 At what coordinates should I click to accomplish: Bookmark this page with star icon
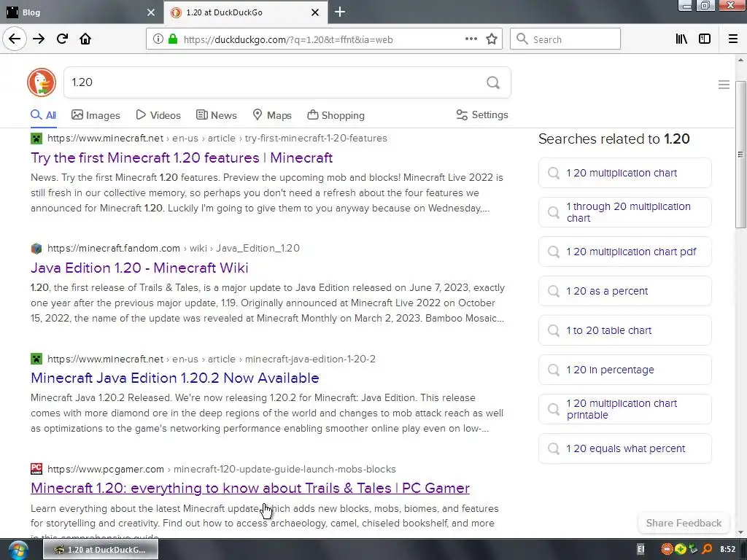492,39
